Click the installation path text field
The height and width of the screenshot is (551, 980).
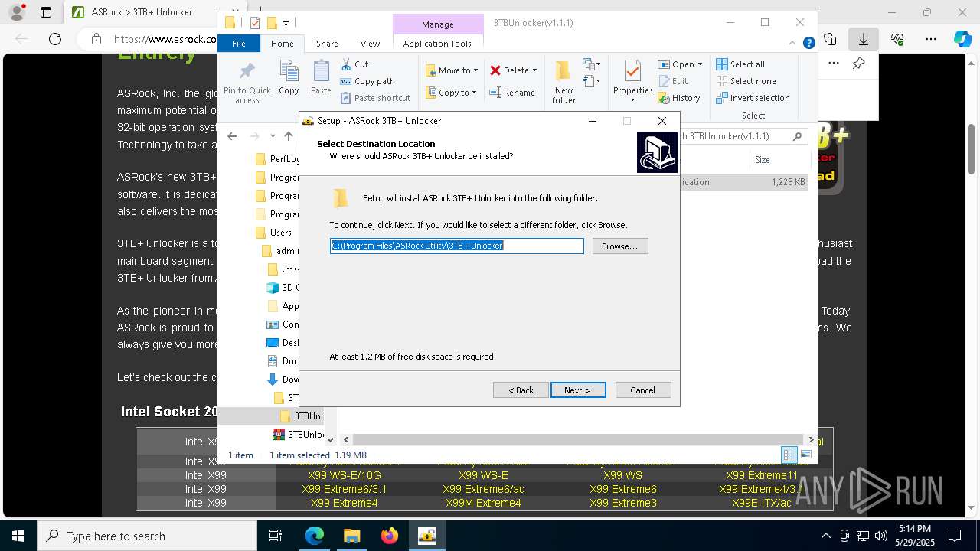point(457,246)
